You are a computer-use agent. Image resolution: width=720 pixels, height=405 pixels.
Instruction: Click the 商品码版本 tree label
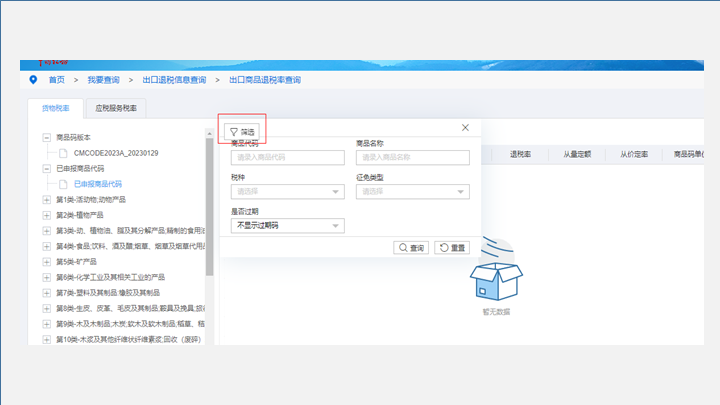coord(73,137)
